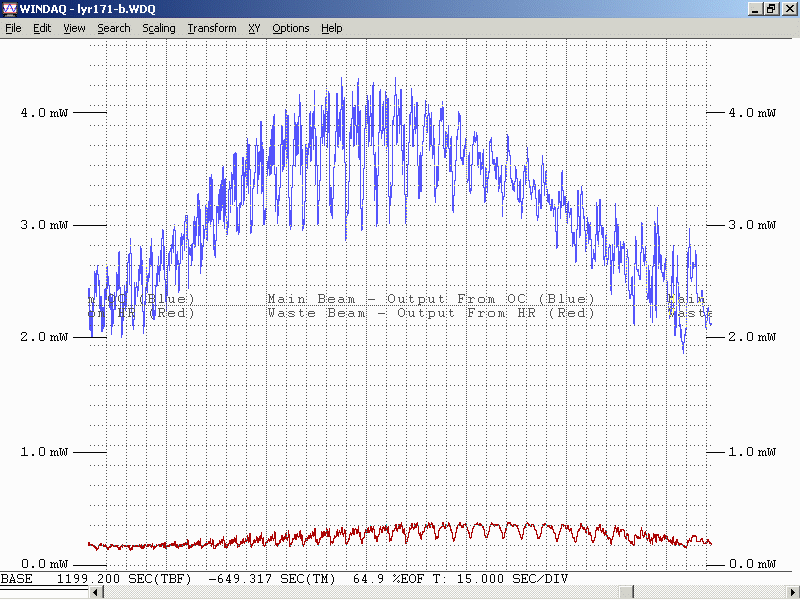Viewport: 800px width, 600px height.
Task: Open the Options menu
Action: pyautogui.click(x=290, y=28)
